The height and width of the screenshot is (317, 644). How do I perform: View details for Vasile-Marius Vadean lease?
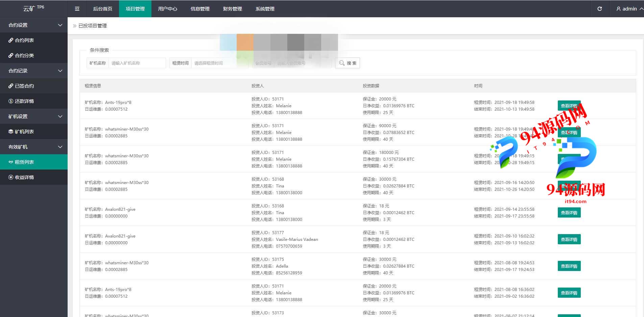tap(569, 239)
